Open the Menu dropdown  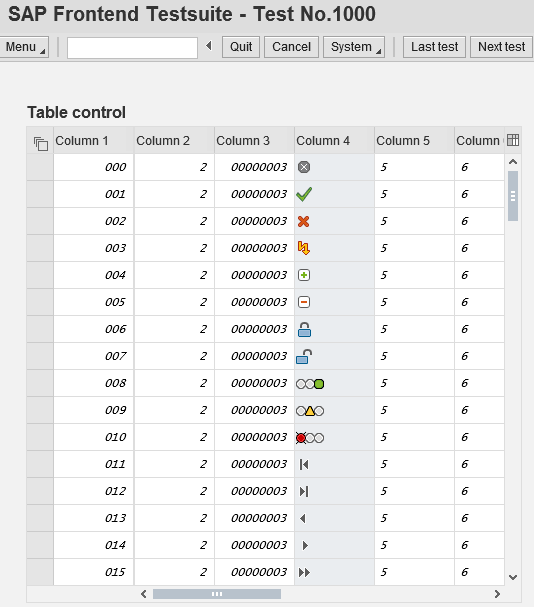[x=24, y=47]
